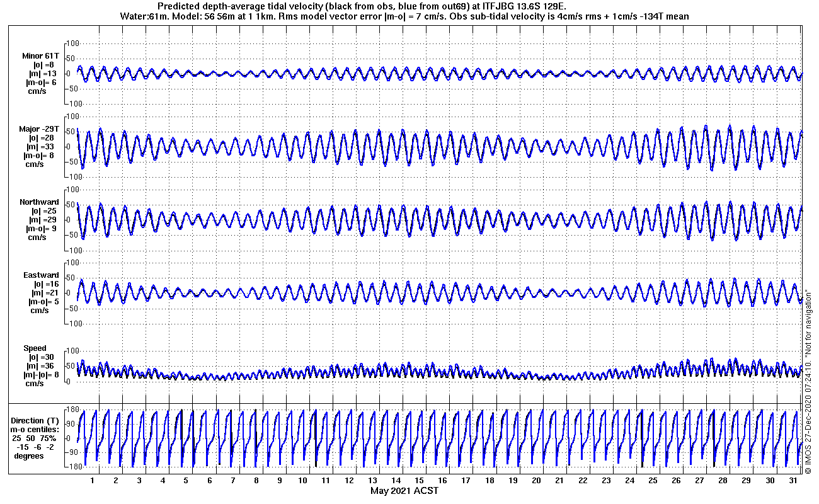The image size is (819, 504).
Task: Click the 'May 2021 ACST' axis title
Action: tap(404, 491)
